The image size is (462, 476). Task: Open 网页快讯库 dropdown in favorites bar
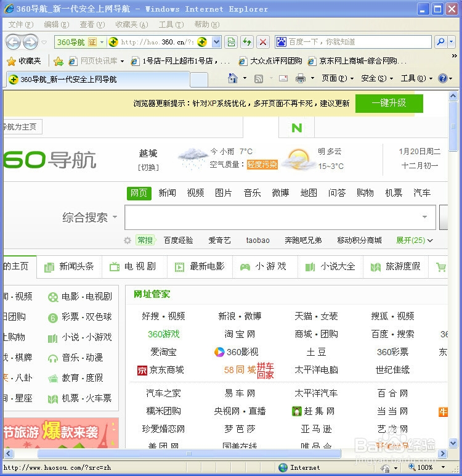122,61
